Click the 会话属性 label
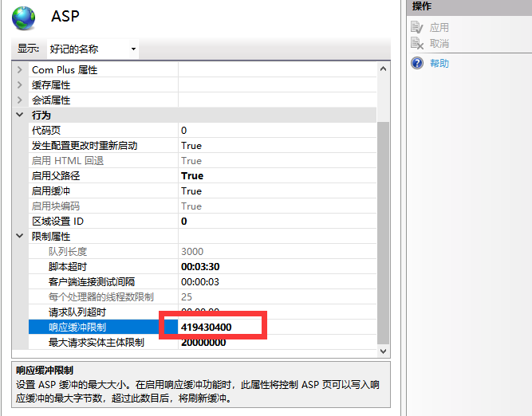The height and width of the screenshot is (416, 532). (x=51, y=100)
